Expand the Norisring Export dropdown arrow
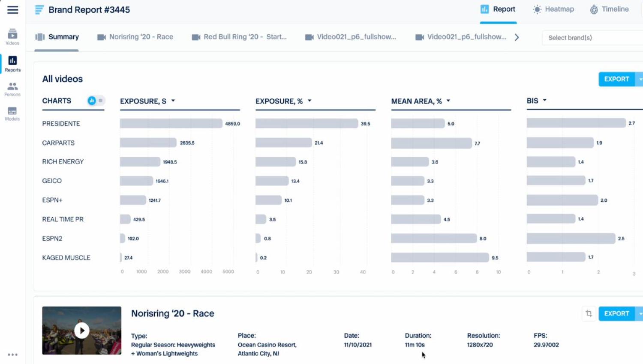The width and height of the screenshot is (643, 364). tap(640, 313)
